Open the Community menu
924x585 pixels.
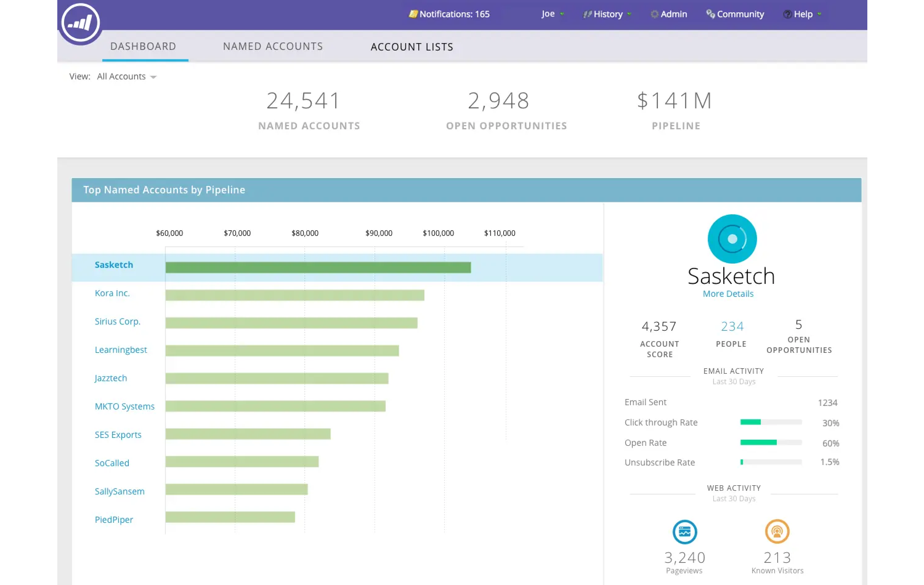[x=735, y=14]
